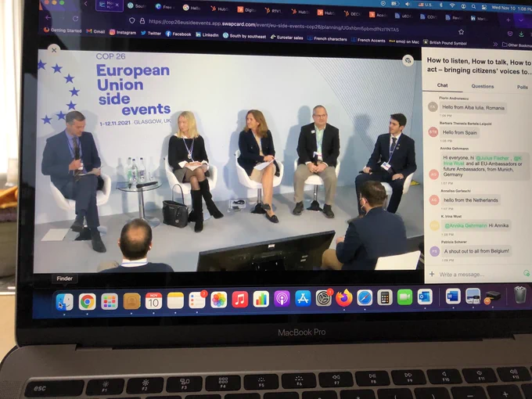Open the Downloads arrow in toolbar
The image size is (532, 399).
[x=521, y=34]
